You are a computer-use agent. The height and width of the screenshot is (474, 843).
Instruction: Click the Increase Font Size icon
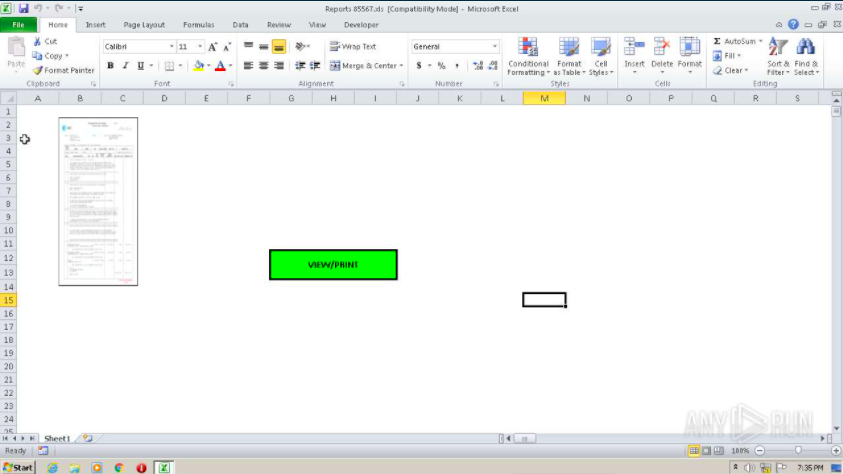point(213,47)
